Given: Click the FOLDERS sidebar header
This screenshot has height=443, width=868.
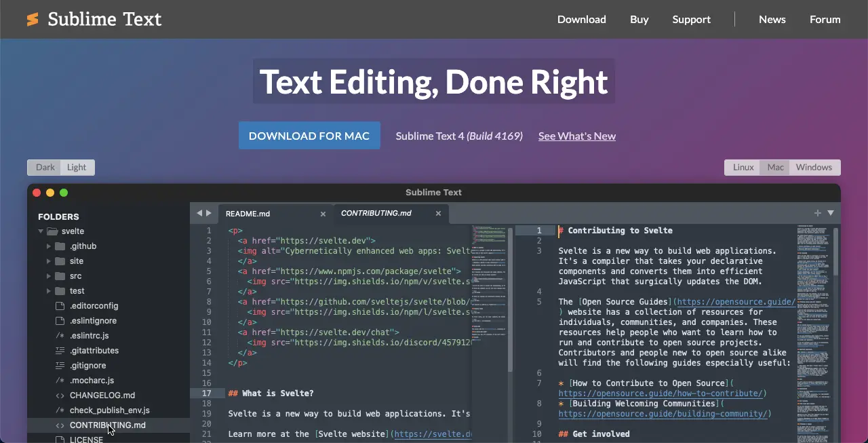Looking at the screenshot, I should point(58,217).
